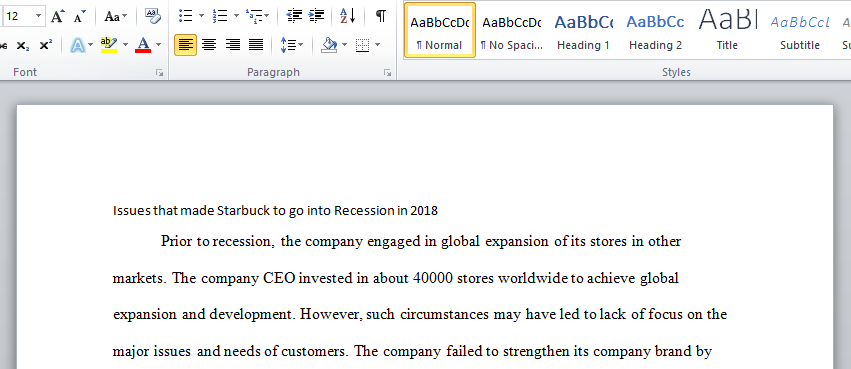Expand the font color dropdown arrow
Image resolution: width=851 pixels, height=369 pixels.
point(158,45)
